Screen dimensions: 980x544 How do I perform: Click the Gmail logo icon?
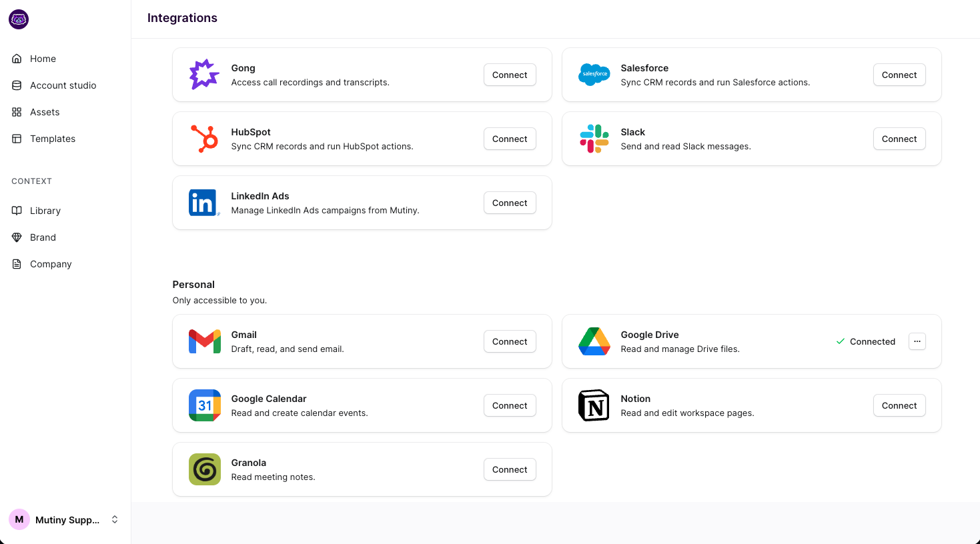tap(204, 341)
